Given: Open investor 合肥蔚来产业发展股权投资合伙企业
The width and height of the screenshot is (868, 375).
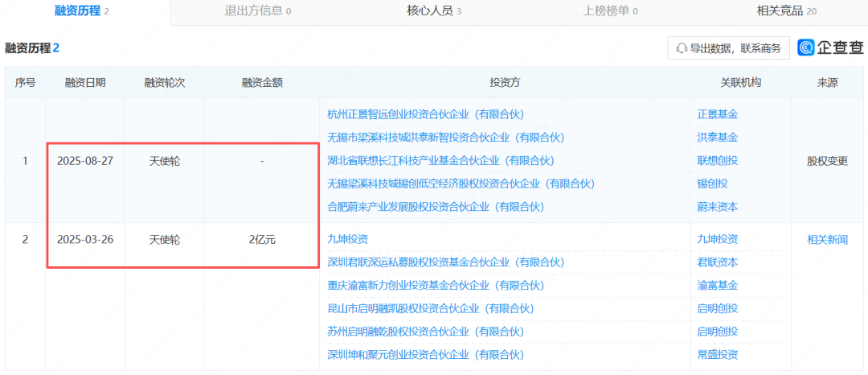Looking at the screenshot, I should tap(436, 207).
